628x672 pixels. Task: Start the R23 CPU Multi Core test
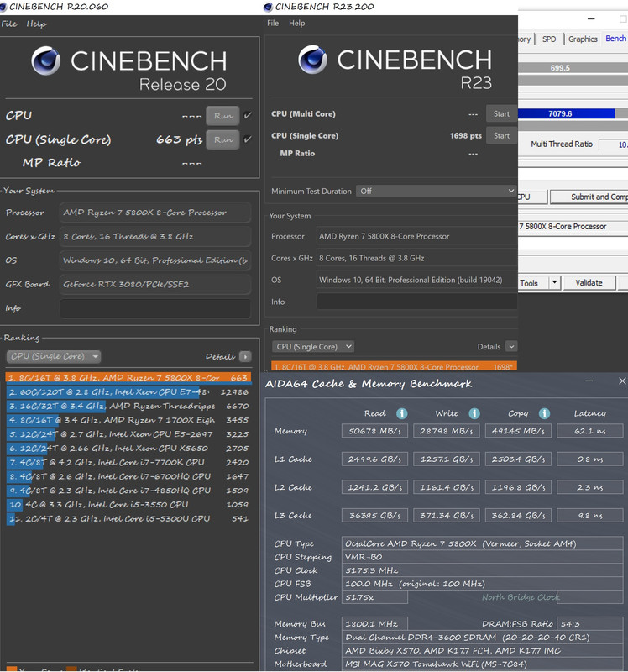tap(501, 114)
